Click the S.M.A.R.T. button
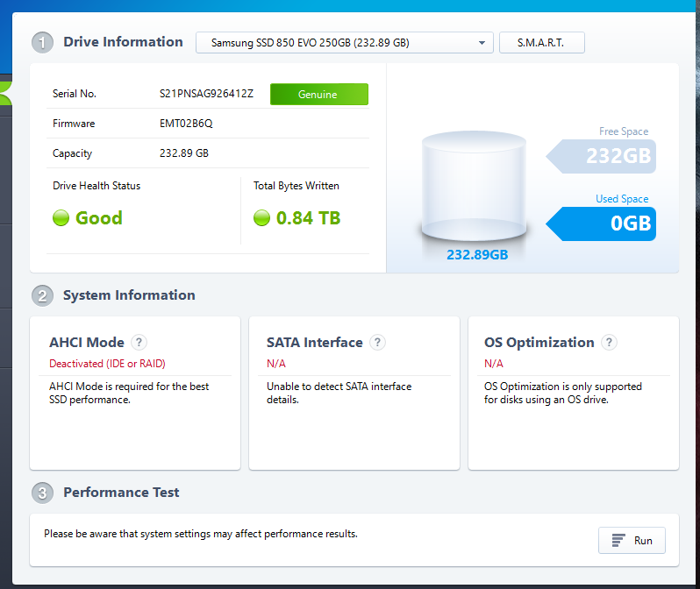700x589 pixels. coord(541,43)
